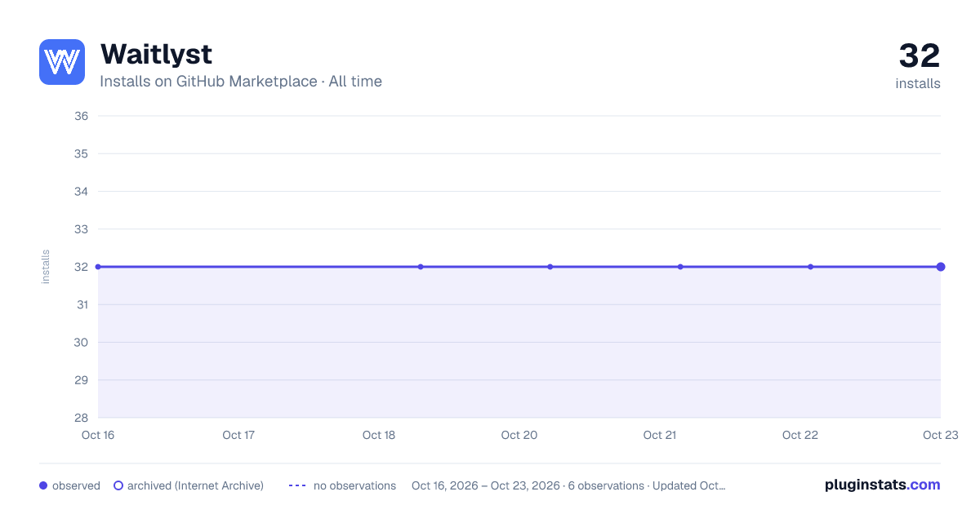
Task: Click the Oct 21 x-axis label
Action: click(660, 435)
